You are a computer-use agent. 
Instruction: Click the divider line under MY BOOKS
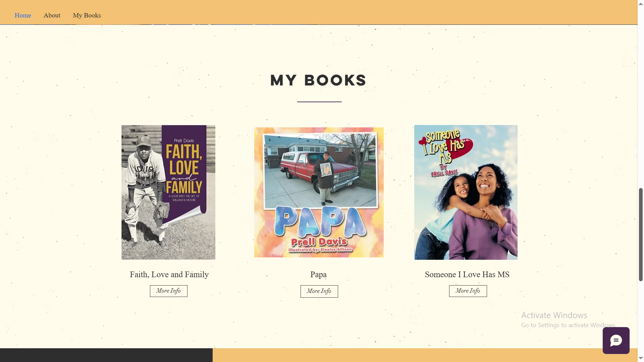coord(319,102)
